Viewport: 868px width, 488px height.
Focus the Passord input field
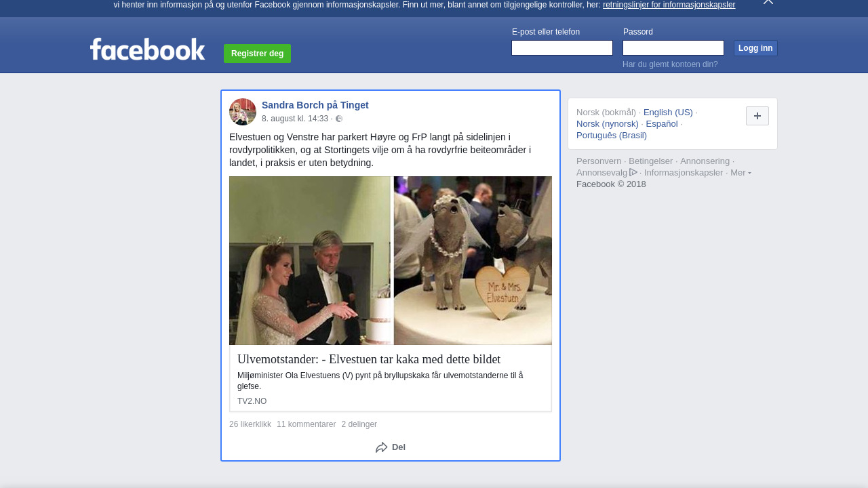tap(673, 48)
